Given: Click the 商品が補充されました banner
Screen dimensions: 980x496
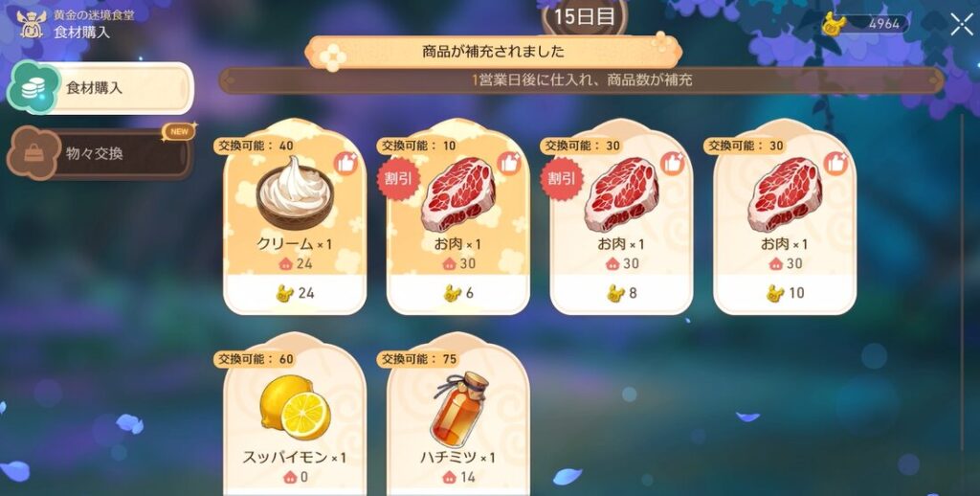Looking at the screenshot, I should [493, 52].
